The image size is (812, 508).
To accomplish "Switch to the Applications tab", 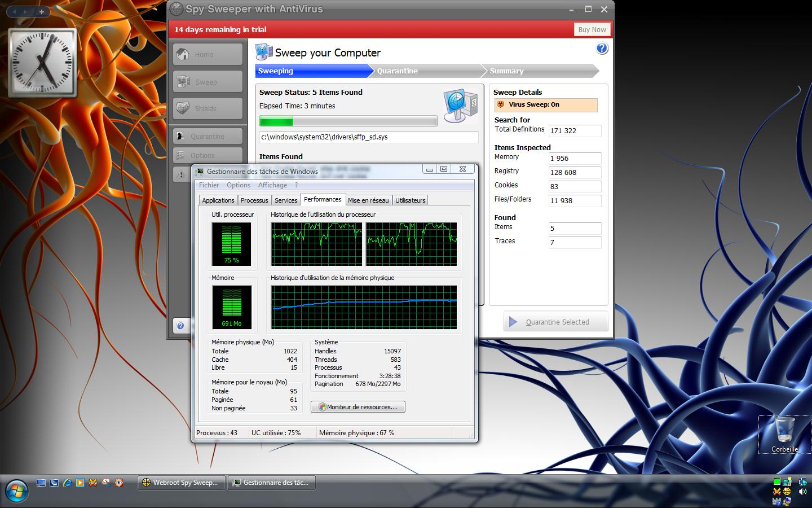I will (x=218, y=200).
